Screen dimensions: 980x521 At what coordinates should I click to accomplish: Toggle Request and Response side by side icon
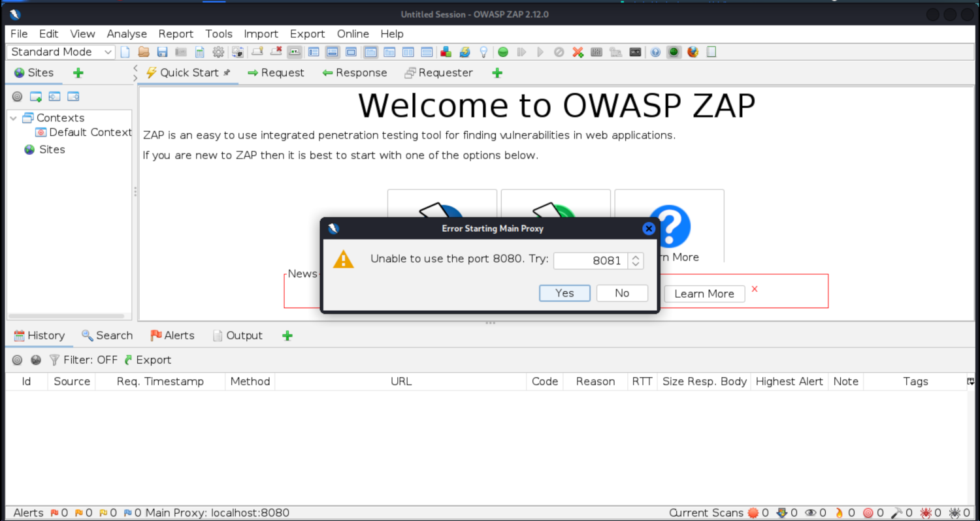tap(408, 52)
